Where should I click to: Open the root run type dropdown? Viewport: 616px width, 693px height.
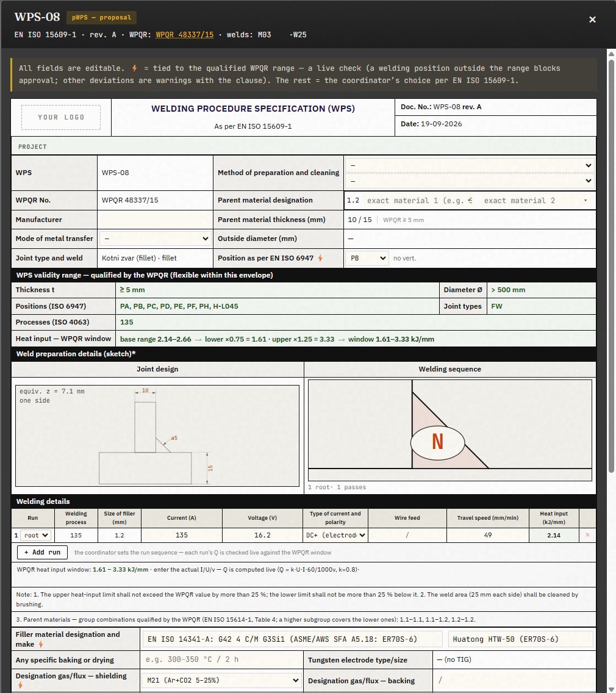click(36, 535)
